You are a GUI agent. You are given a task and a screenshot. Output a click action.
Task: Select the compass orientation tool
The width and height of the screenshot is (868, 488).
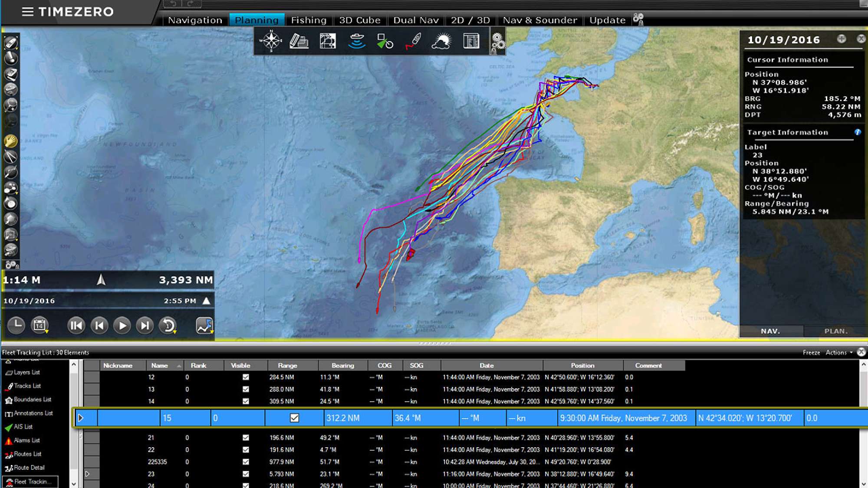(x=271, y=39)
